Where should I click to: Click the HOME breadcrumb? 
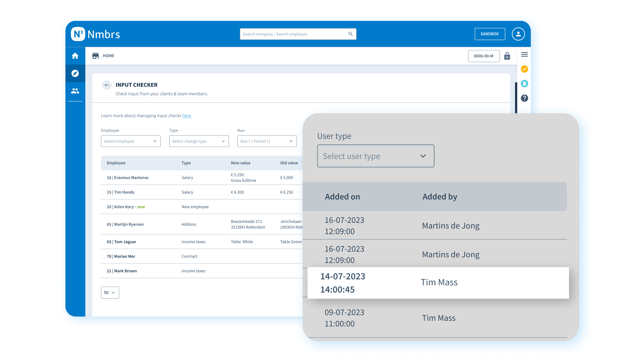pos(108,56)
